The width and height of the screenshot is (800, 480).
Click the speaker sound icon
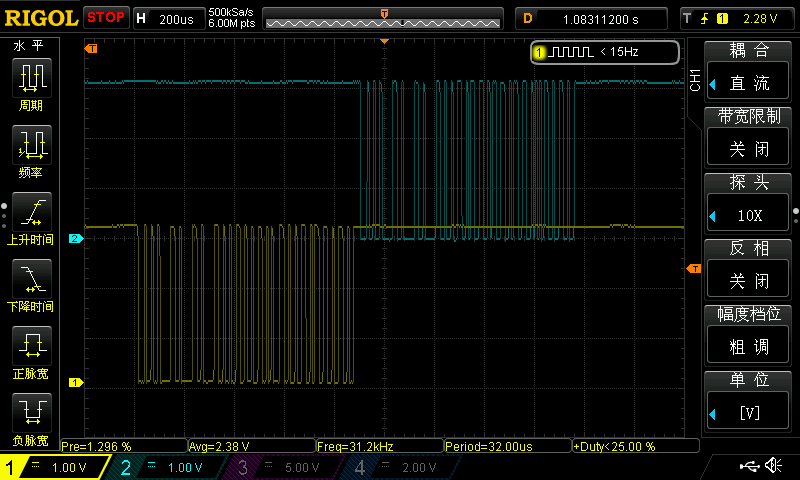(774, 465)
